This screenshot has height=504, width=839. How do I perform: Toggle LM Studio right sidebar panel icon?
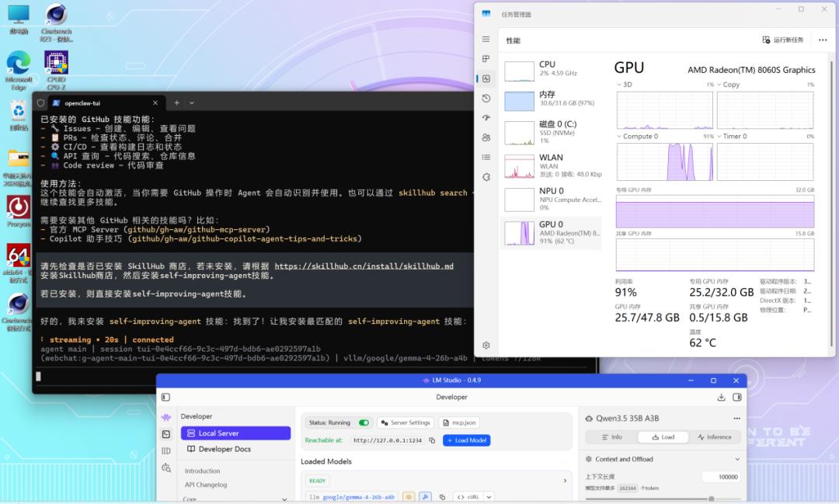pyautogui.click(x=736, y=397)
